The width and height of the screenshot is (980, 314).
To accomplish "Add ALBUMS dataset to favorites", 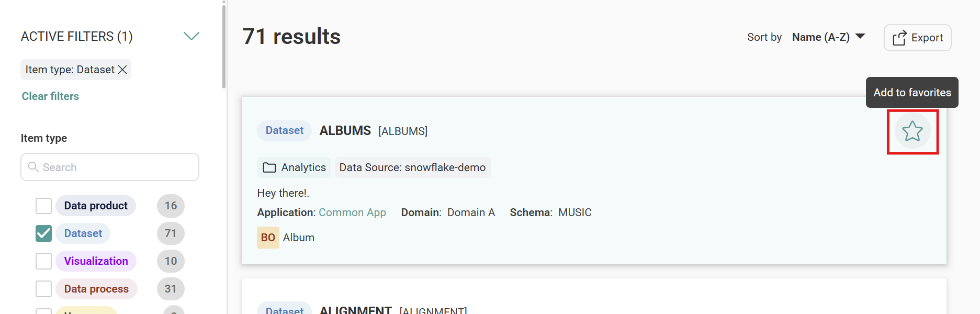I will point(912,131).
